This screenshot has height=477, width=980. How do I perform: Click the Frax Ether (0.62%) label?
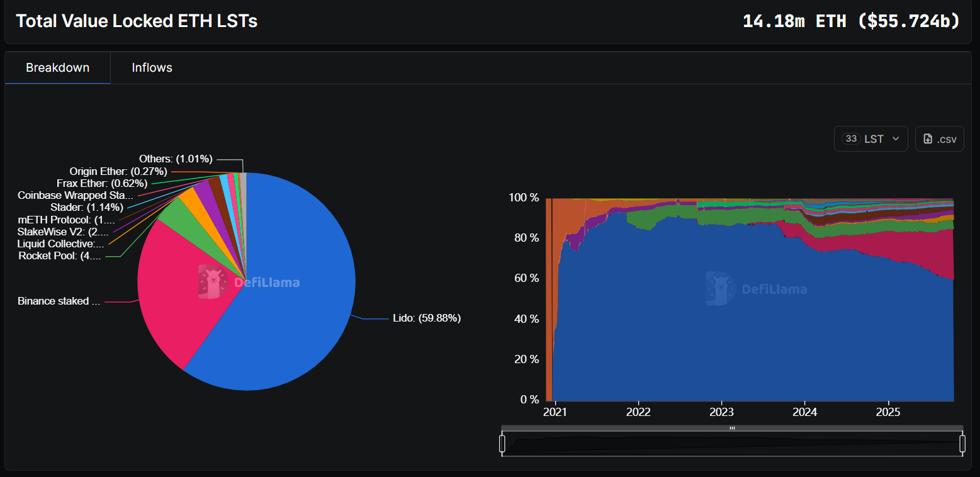(102, 183)
